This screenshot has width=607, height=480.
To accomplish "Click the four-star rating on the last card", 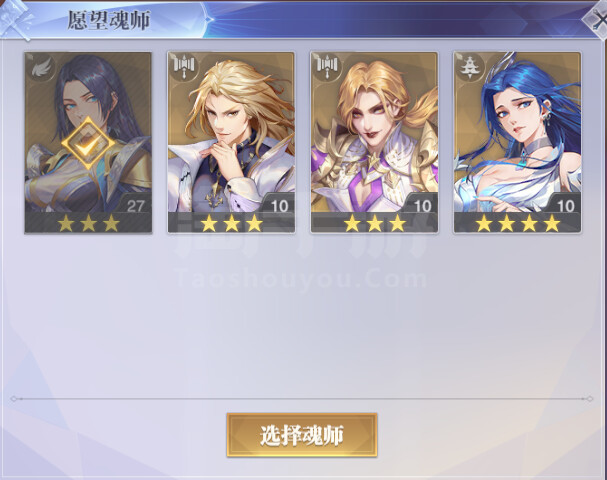I will click(x=518, y=224).
